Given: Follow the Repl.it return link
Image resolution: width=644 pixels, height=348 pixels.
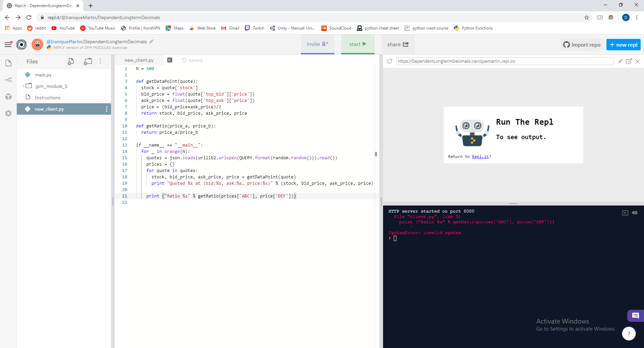Looking at the screenshot, I should 480,157.
